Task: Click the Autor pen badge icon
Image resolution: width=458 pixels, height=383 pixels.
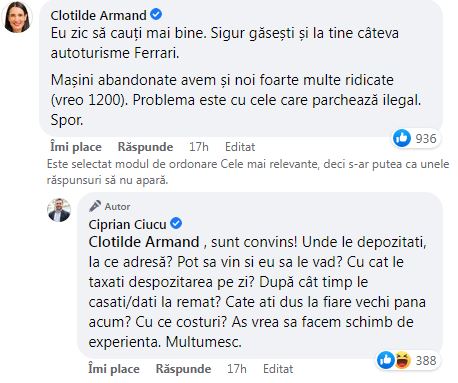Action: (95, 206)
